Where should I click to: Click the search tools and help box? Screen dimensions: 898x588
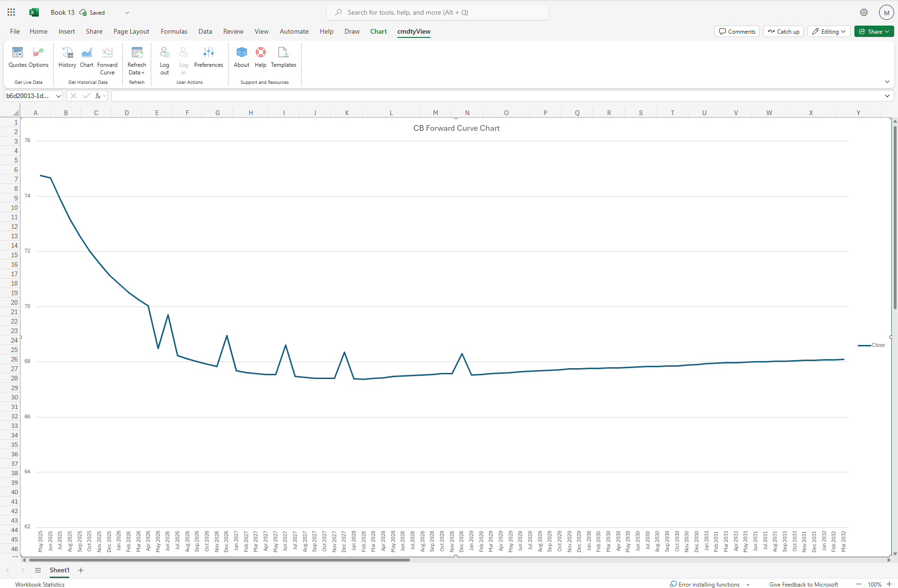click(438, 12)
